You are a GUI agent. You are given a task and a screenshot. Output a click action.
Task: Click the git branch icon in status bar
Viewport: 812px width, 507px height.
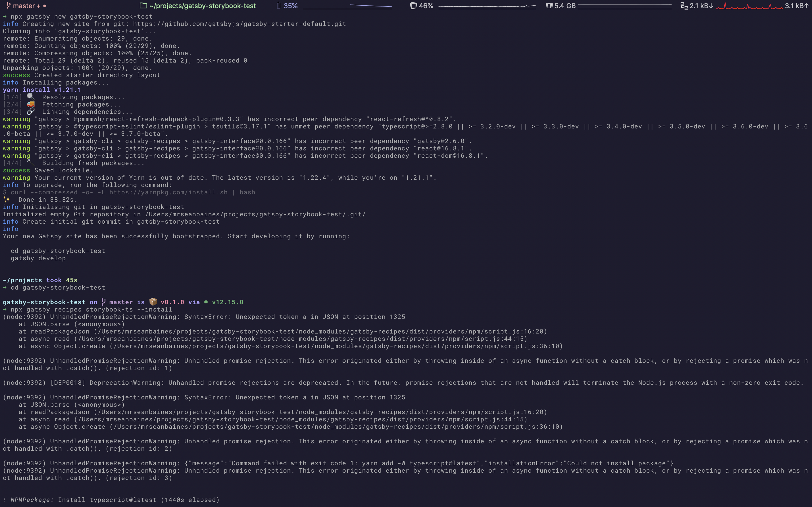[9, 6]
